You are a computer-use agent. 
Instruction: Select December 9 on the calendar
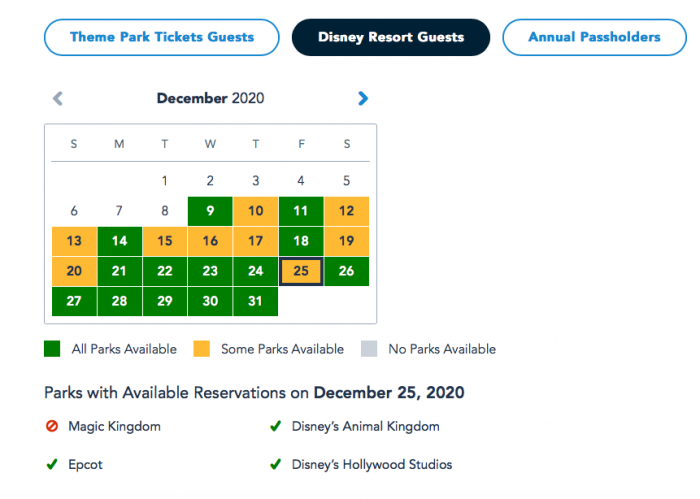[210, 211]
